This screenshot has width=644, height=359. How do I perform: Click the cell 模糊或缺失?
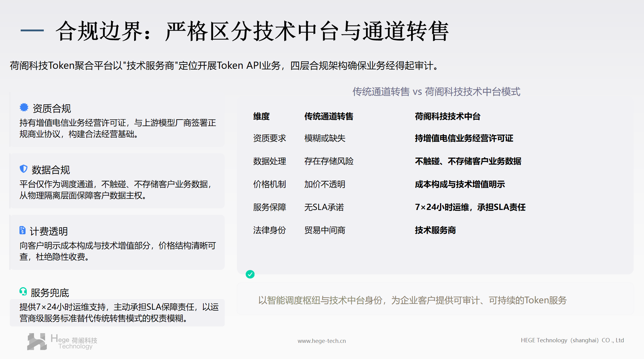(x=325, y=138)
